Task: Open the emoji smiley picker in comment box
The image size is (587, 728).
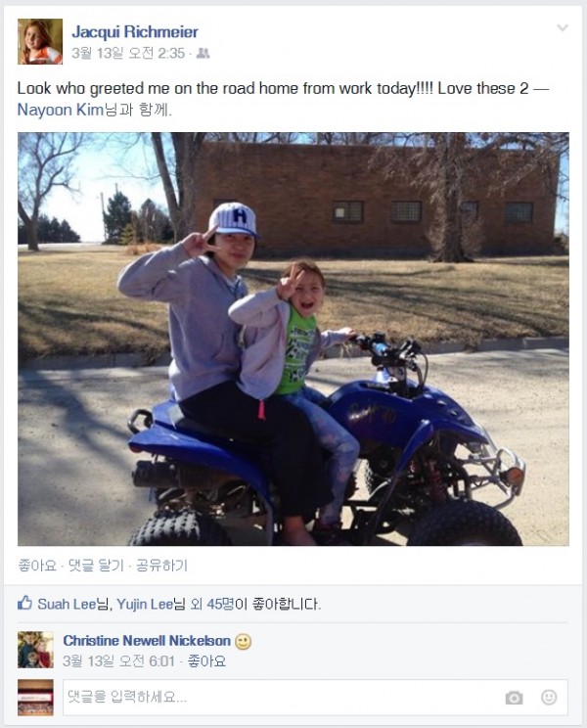Action: tap(549, 697)
